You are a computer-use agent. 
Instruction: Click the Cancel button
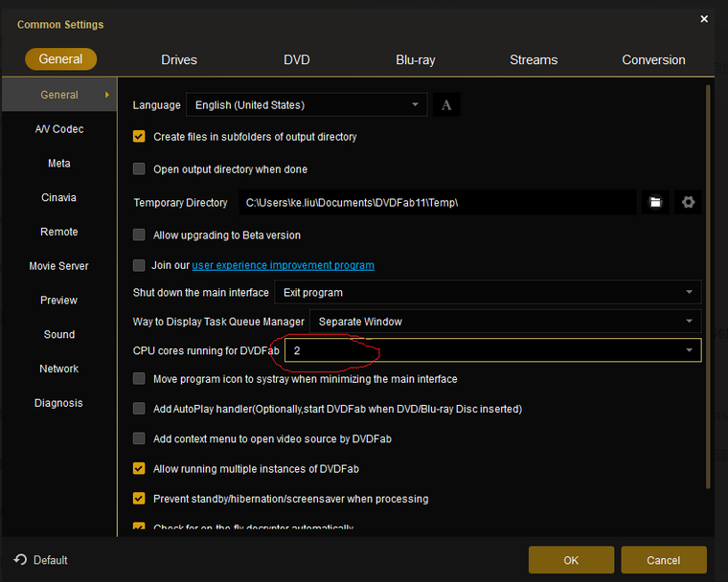(664, 560)
